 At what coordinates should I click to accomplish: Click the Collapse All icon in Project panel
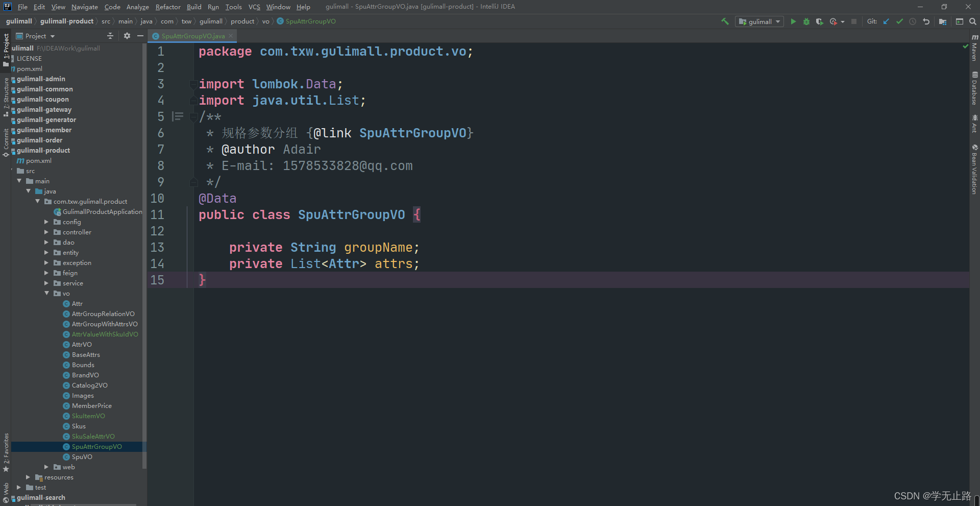pos(110,36)
